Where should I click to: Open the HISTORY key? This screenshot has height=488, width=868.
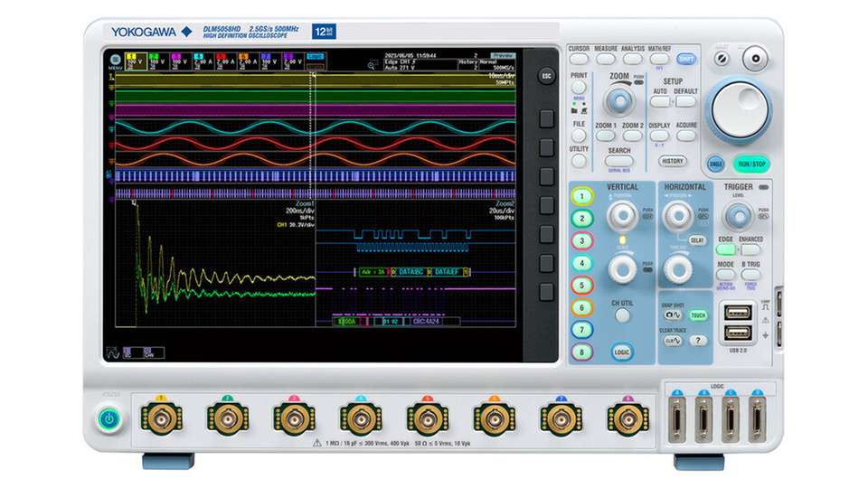click(673, 161)
